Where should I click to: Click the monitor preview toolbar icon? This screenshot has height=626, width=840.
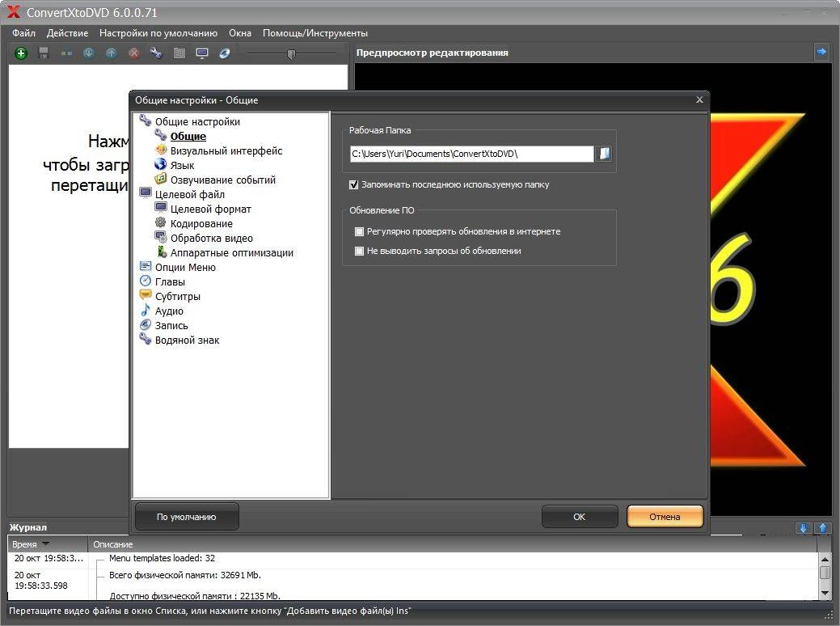point(202,53)
